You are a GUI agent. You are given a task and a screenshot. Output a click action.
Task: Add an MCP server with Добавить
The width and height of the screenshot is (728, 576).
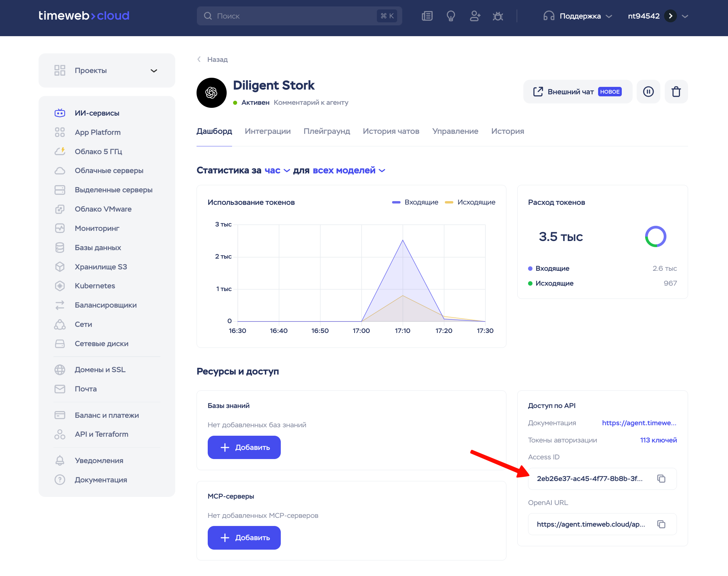tap(244, 538)
